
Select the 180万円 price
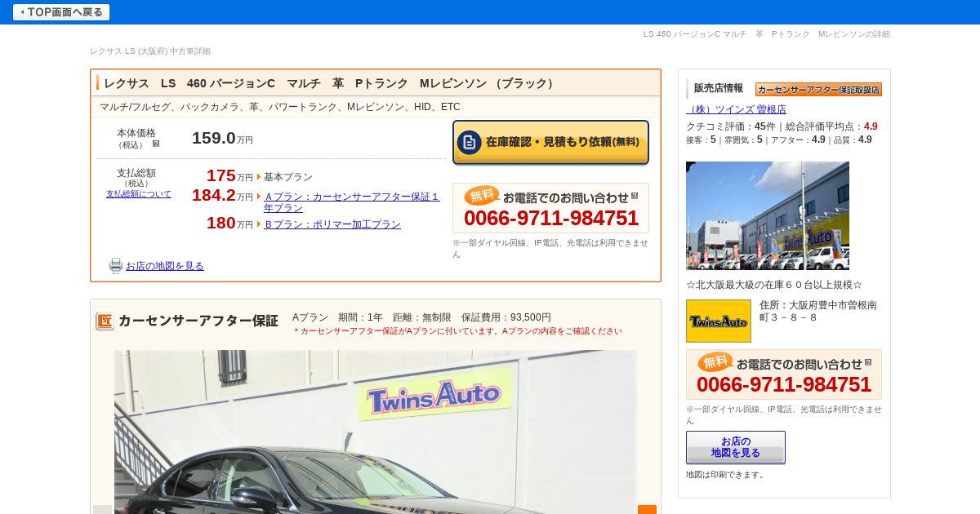click(x=229, y=224)
